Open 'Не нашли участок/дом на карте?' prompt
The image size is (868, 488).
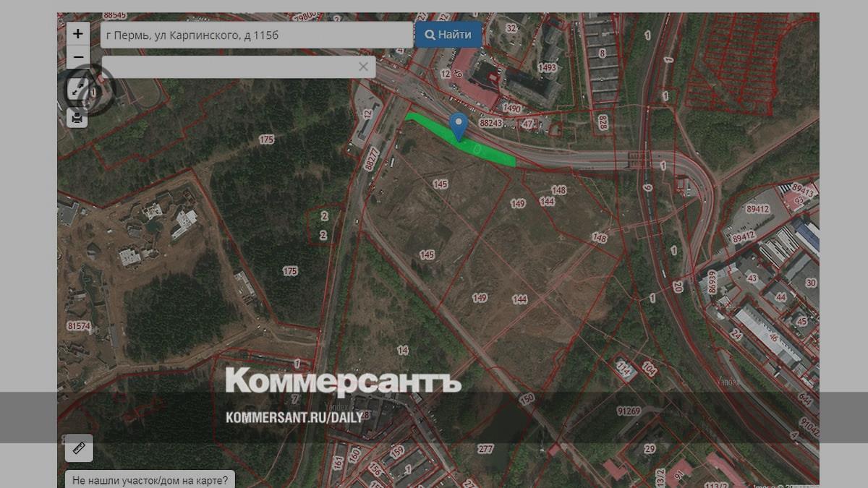pyautogui.click(x=150, y=479)
